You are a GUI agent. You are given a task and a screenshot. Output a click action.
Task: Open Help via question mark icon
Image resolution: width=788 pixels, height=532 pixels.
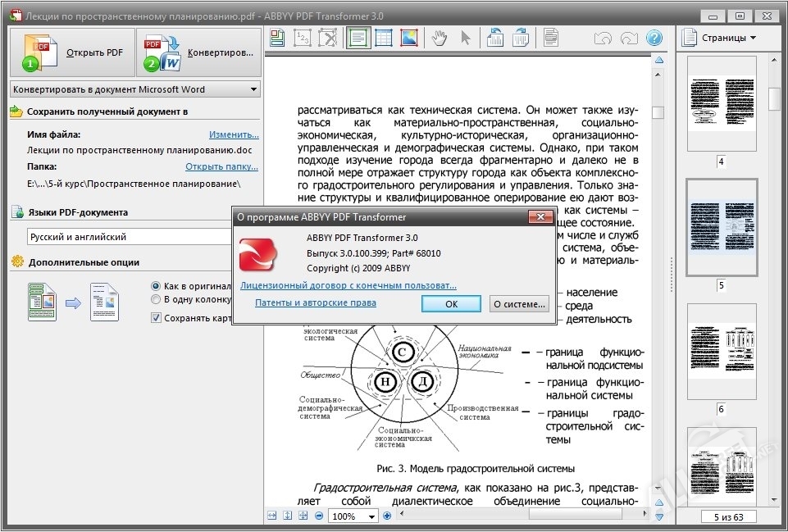click(x=654, y=37)
